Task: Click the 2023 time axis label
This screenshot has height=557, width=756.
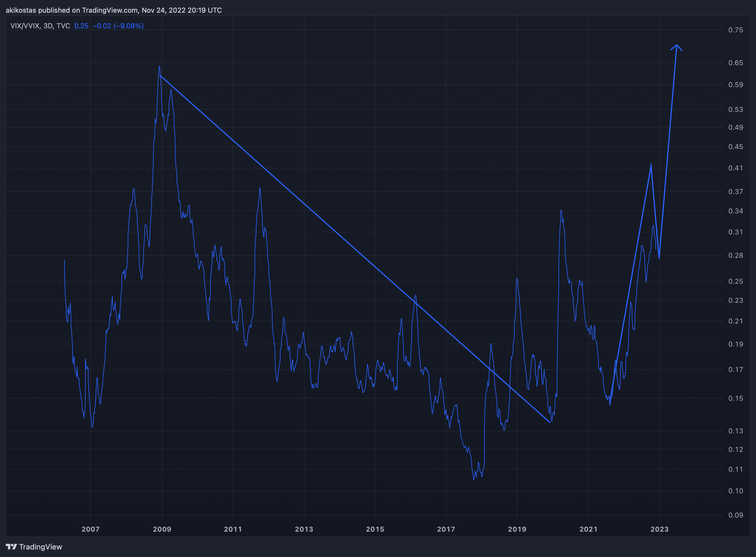Action: coord(660,529)
